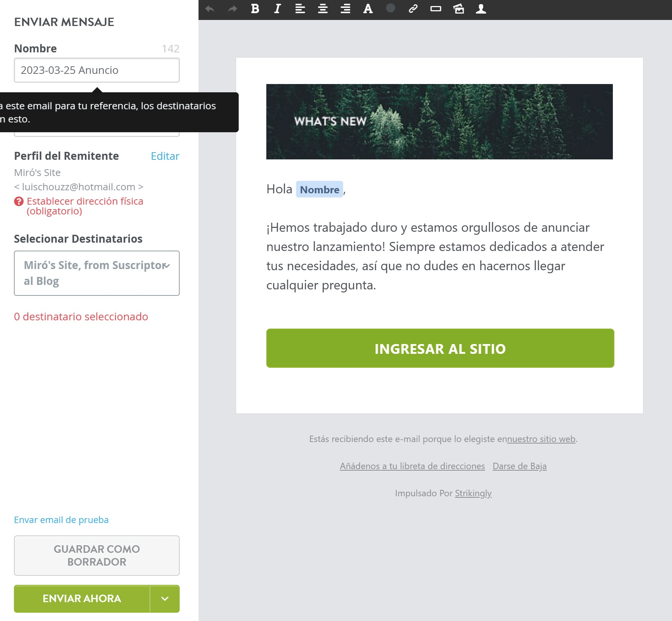
Task: Insert a hyperlink with link icon
Action: [413, 9]
